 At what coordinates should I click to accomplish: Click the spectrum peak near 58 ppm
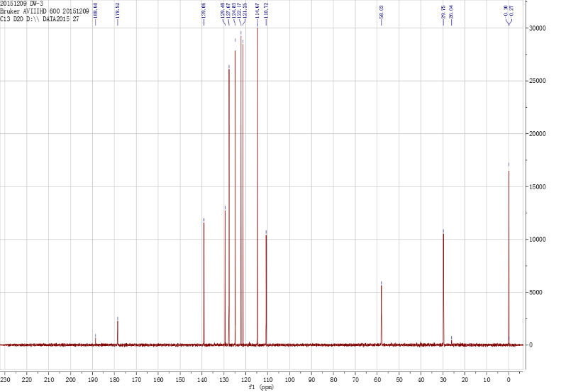click(x=382, y=315)
